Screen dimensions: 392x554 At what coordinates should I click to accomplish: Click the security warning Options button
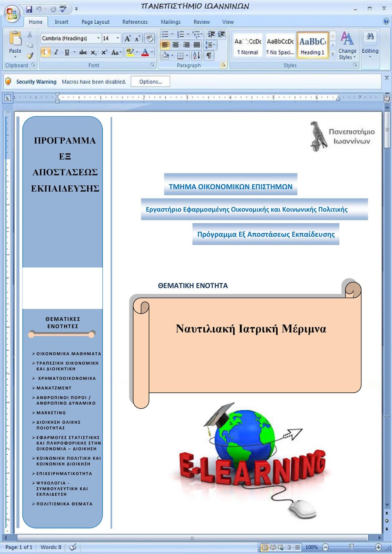click(x=150, y=82)
